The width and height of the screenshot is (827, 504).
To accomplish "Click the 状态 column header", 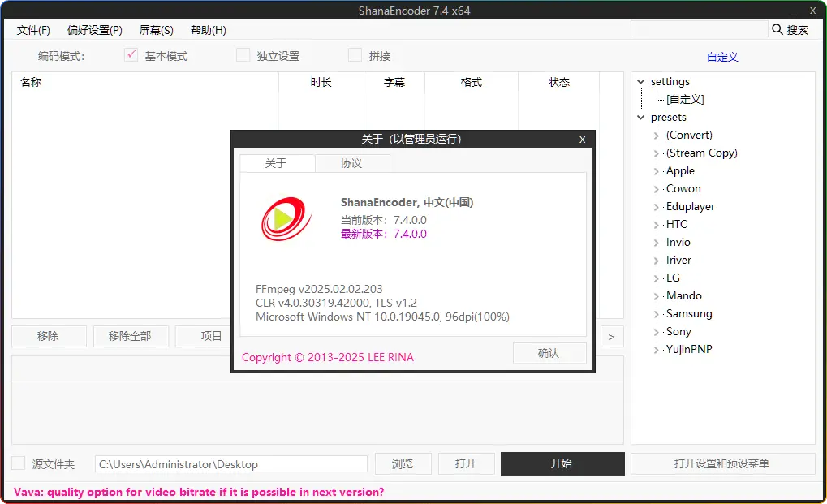I will click(559, 82).
